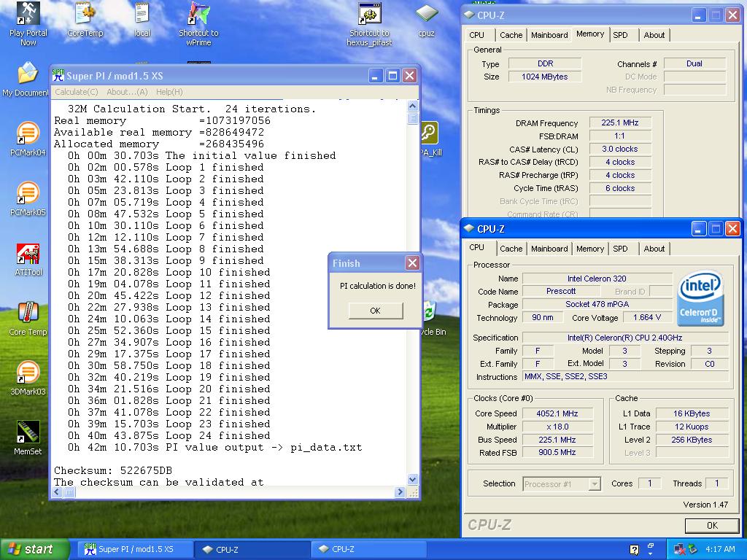The image size is (747, 560).
Task: Click the Core Speed 4052.1 MHz field
Action: click(557, 413)
